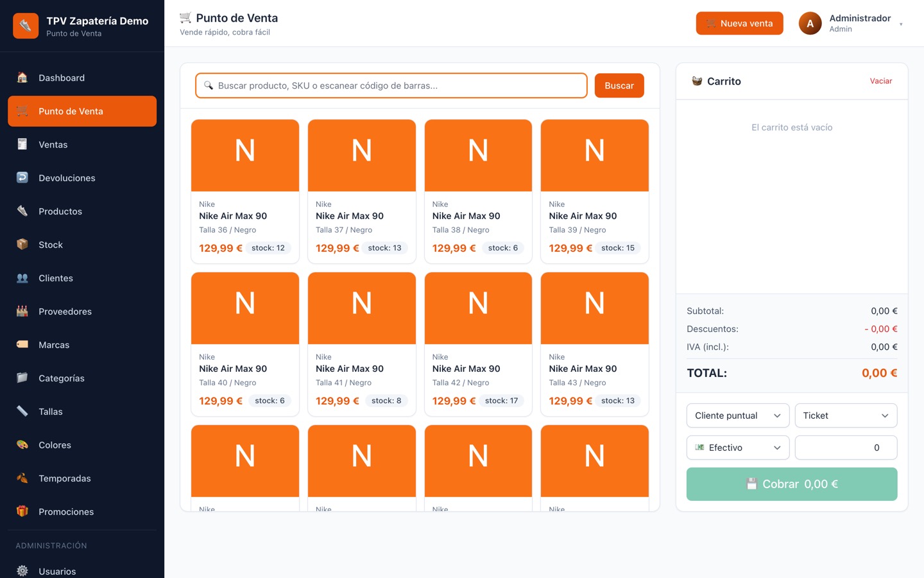Select Nike Air Max 90 Talla 38 card image
The width and height of the screenshot is (924, 578).
point(478,155)
